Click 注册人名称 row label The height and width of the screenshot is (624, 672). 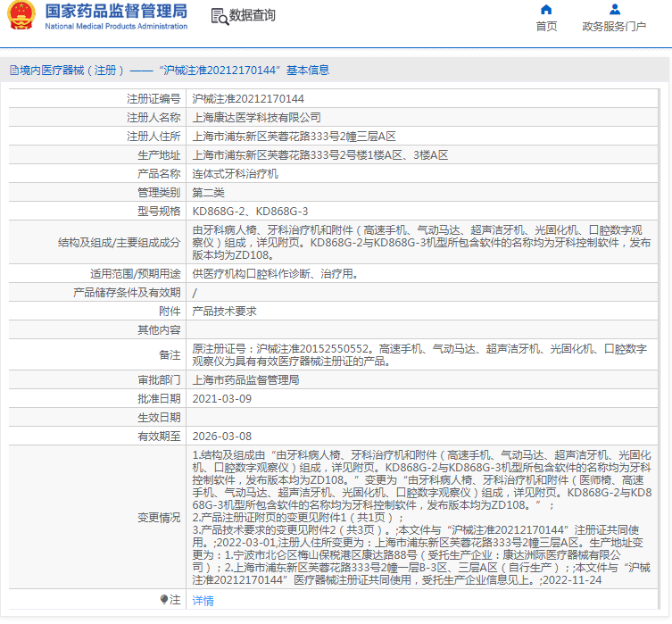153,118
